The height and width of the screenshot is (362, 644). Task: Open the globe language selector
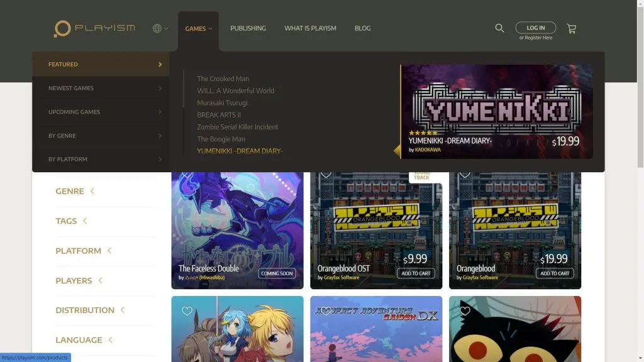pos(159,28)
